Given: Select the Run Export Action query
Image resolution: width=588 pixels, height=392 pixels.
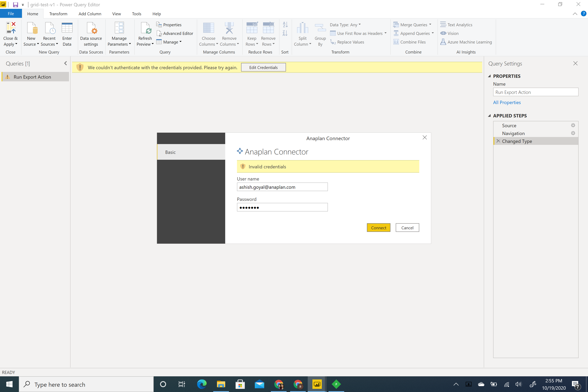Looking at the screenshot, I should [x=35, y=77].
